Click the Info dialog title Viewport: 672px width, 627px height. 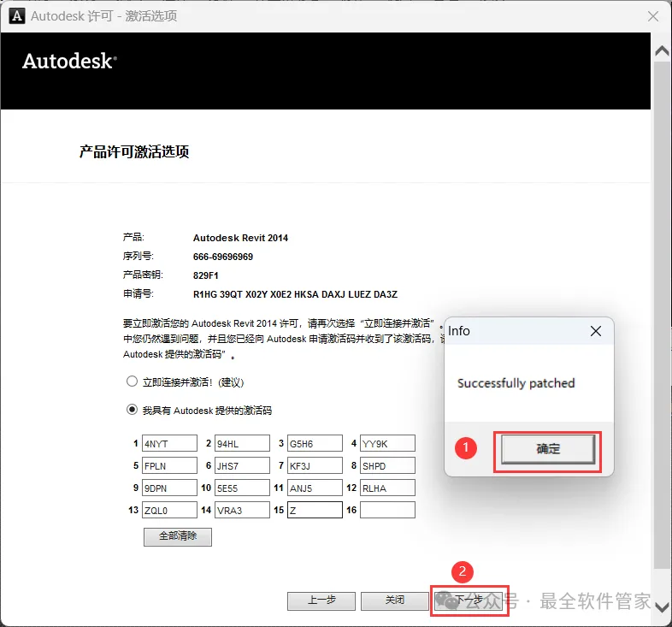click(459, 331)
